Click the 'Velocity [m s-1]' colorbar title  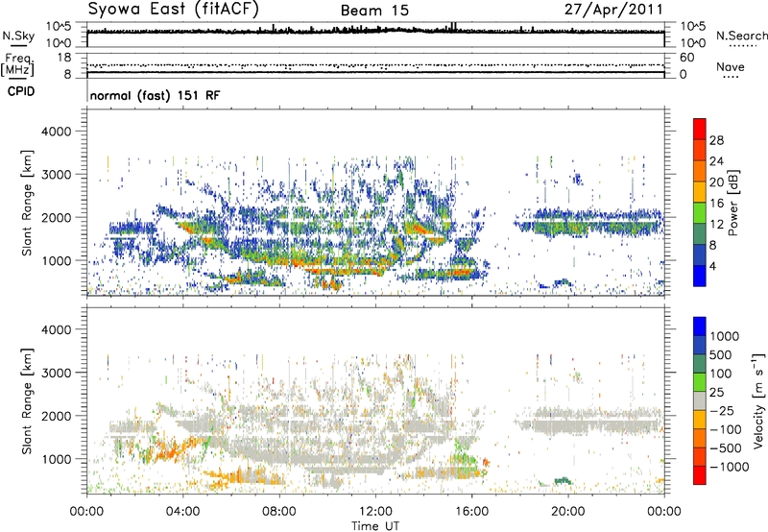[x=758, y=400]
